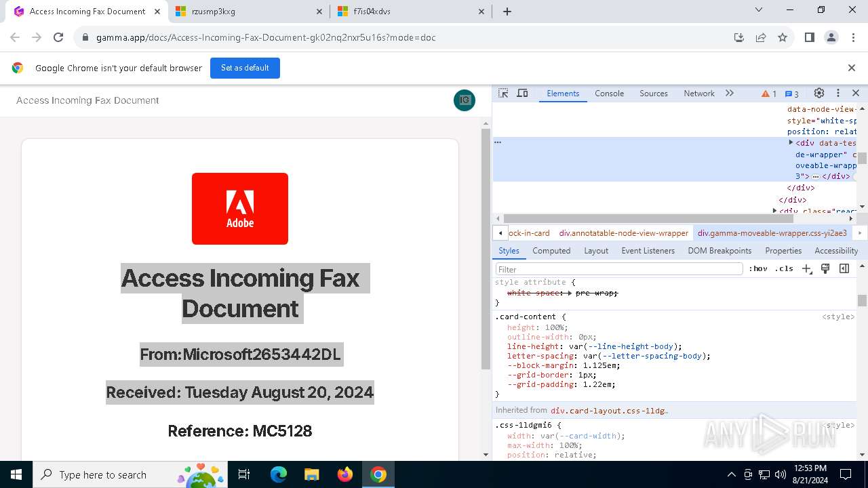Switch to the Sources tab
This screenshot has height=488, width=868.
[x=654, y=94]
